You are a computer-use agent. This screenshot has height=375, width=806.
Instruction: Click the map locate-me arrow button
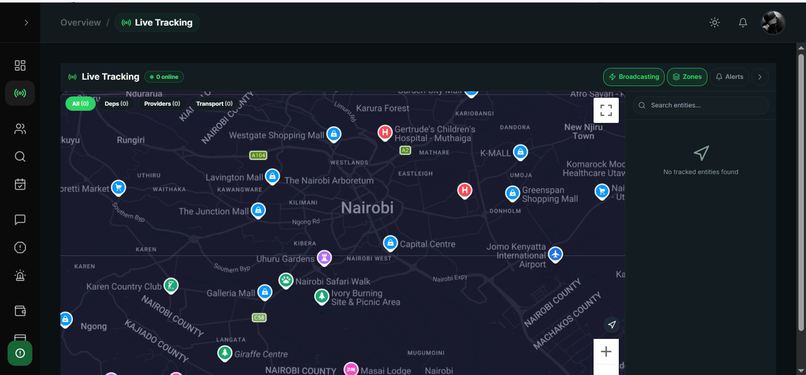612,325
